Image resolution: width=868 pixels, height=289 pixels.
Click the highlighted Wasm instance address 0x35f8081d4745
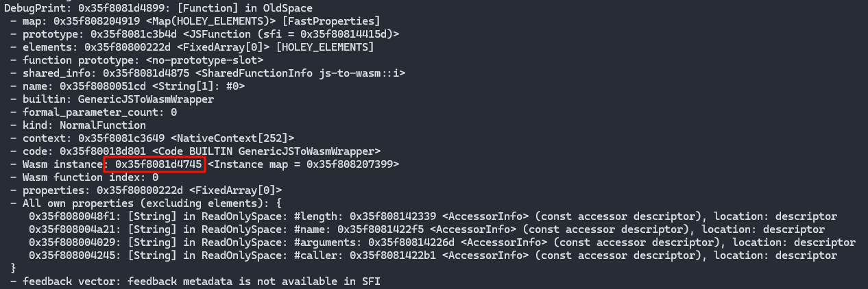coord(158,164)
